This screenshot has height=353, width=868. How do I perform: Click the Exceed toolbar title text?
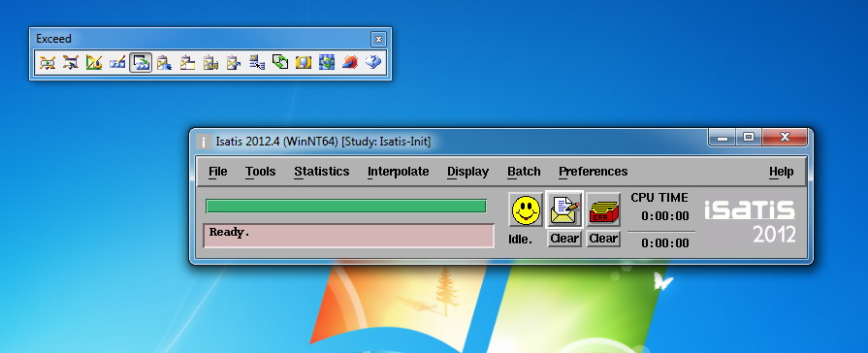(x=53, y=39)
